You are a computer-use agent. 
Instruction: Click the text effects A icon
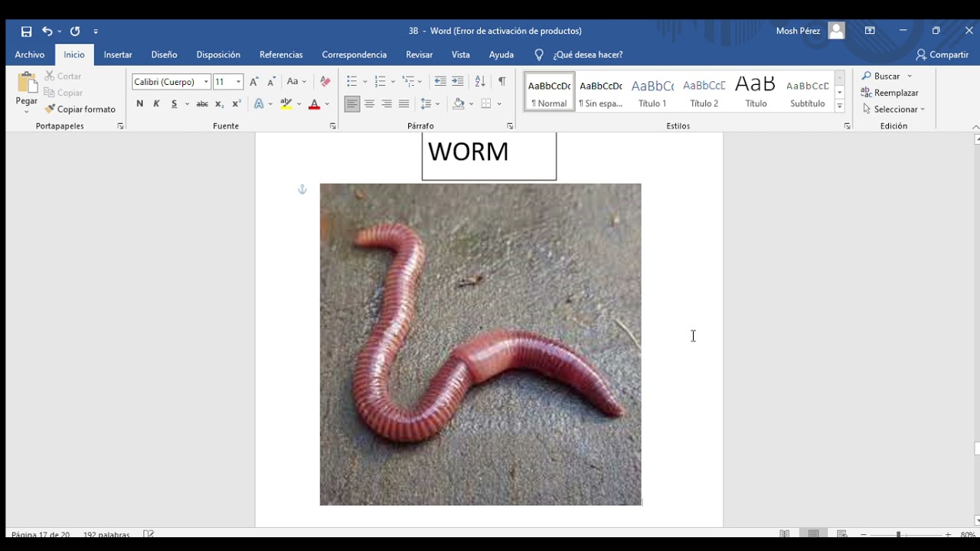[x=259, y=104]
